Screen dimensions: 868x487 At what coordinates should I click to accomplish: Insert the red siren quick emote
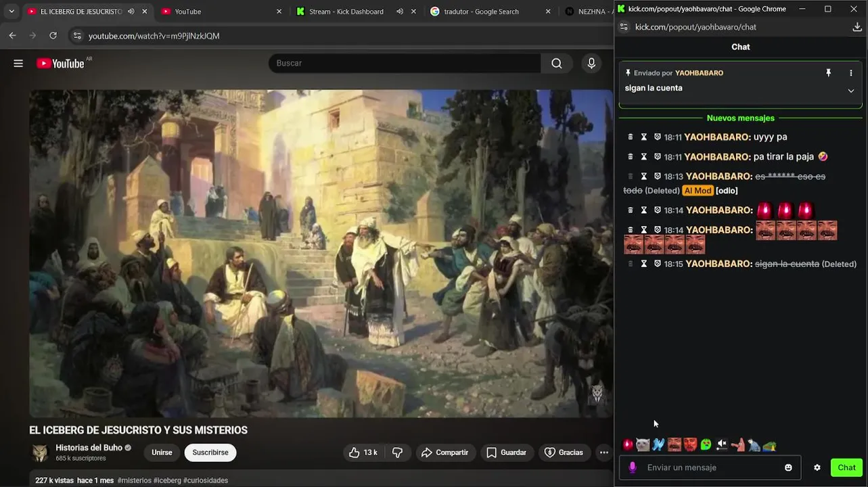[628, 445]
